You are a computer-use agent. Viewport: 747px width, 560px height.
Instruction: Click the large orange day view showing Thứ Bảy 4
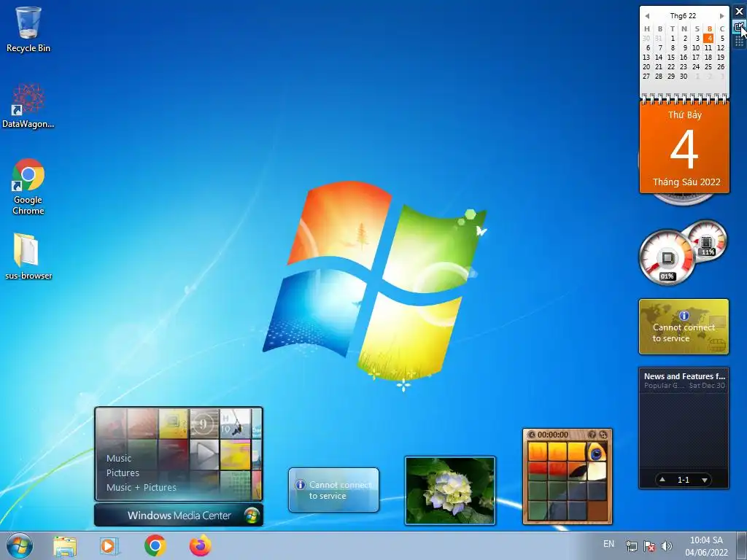coord(684,147)
